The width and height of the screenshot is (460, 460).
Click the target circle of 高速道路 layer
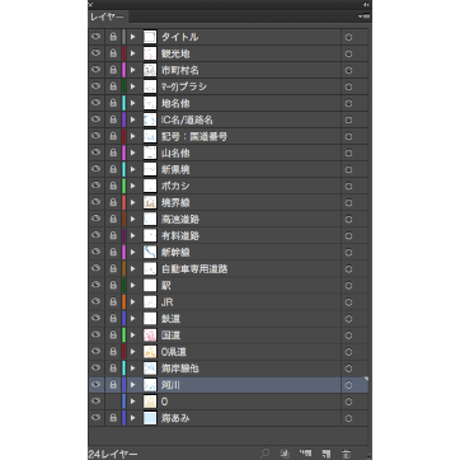(x=349, y=219)
